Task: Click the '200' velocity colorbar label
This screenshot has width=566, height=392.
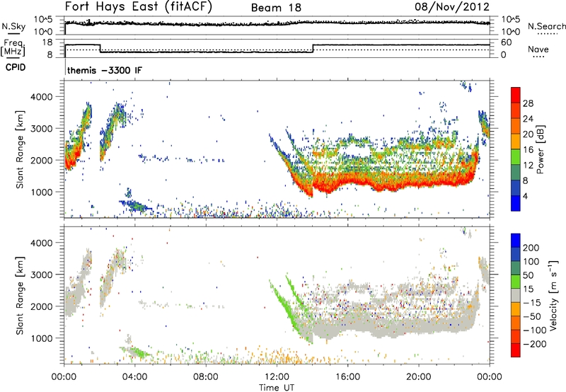Action: click(x=531, y=248)
